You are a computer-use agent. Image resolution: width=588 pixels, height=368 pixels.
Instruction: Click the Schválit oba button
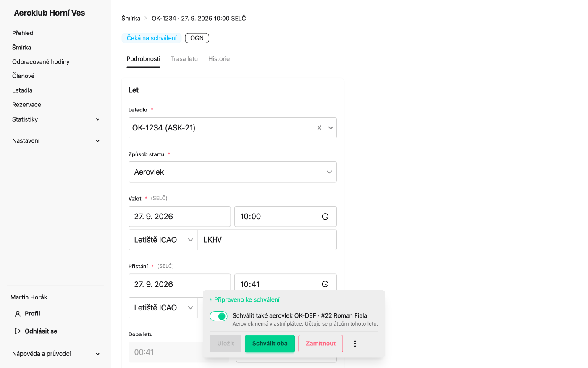point(270,344)
